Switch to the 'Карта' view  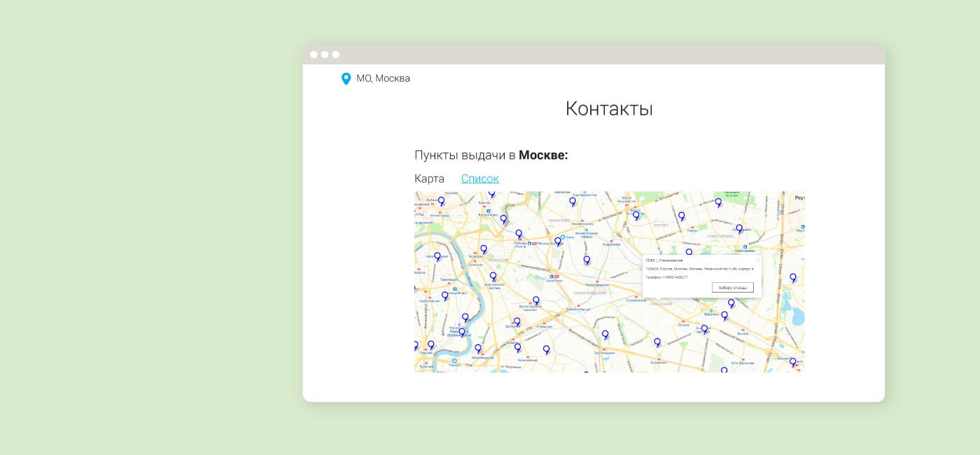click(x=429, y=178)
